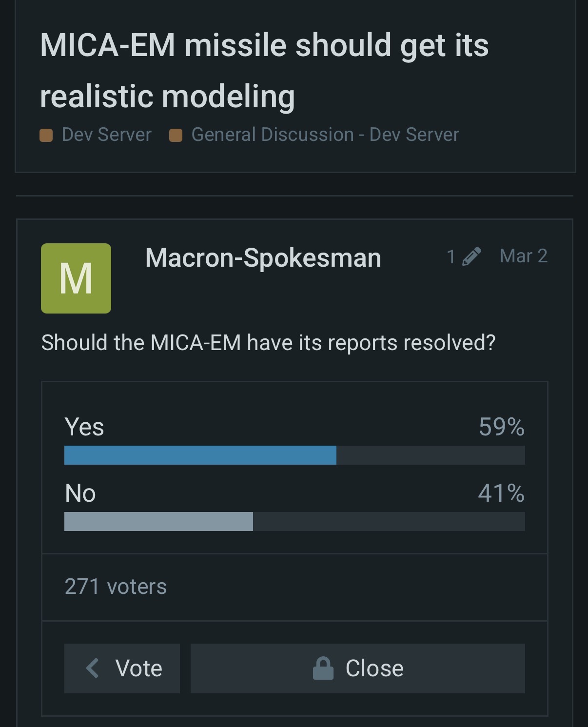The width and height of the screenshot is (588, 727).
Task: Click the edit count number 1
Action: pos(451,256)
